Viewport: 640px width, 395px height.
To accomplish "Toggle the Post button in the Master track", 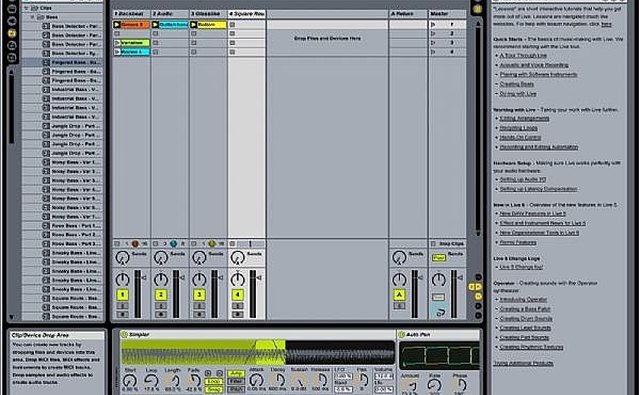I will tap(439, 258).
